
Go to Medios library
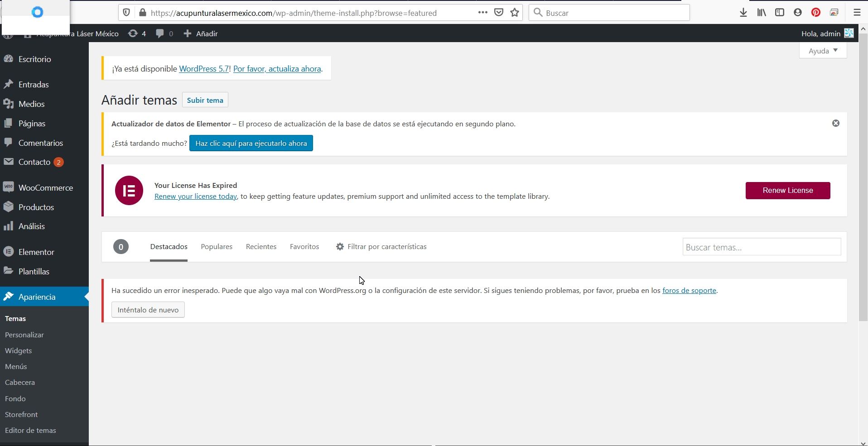click(44, 104)
